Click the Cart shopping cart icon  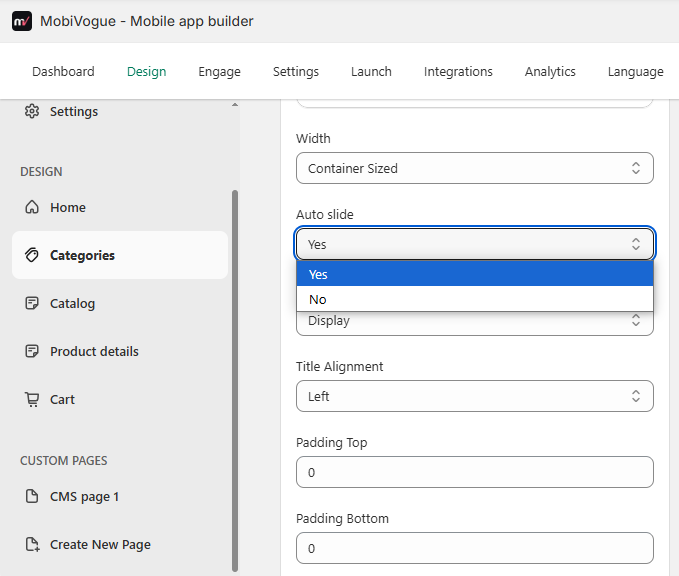point(32,399)
